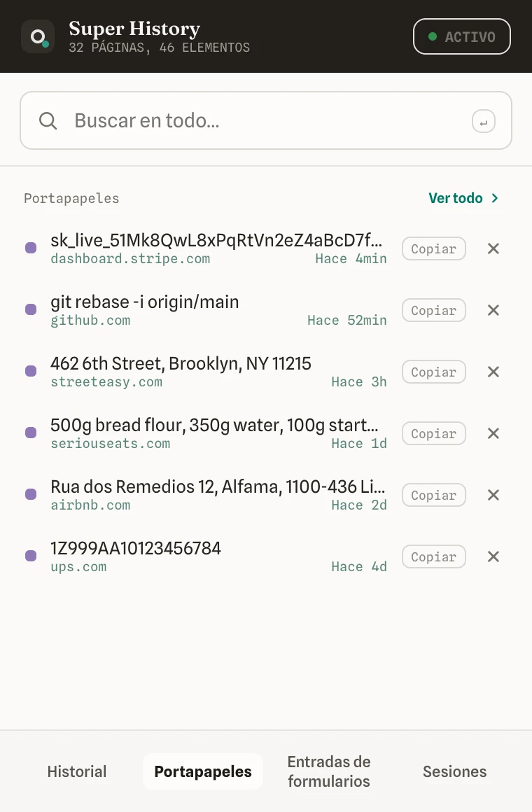
Task: Remove the bread flour recipe entry
Action: tap(493, 433)
